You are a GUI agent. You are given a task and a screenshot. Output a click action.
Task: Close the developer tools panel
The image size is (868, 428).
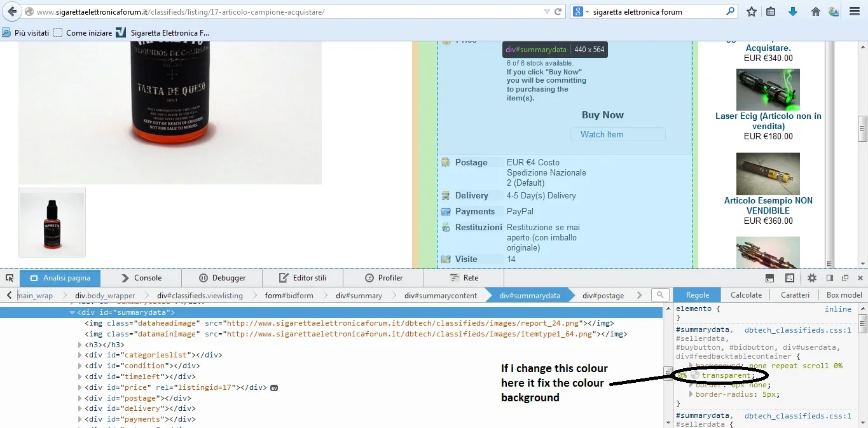[x=860, y=278]
